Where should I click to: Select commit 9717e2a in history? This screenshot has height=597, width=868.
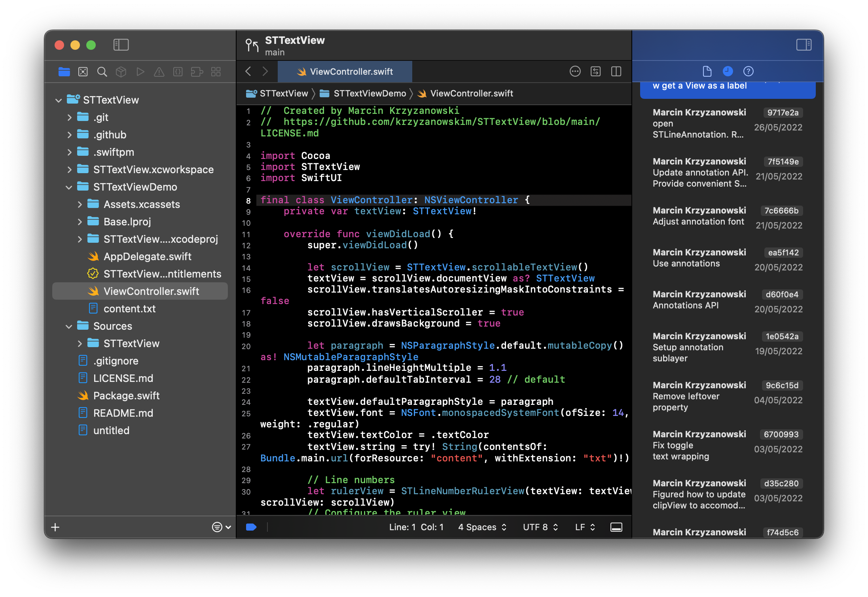[728, 123]
